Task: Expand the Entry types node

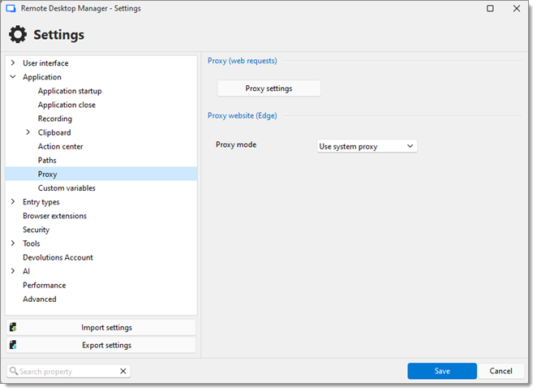Action: [x=13, y=201]
